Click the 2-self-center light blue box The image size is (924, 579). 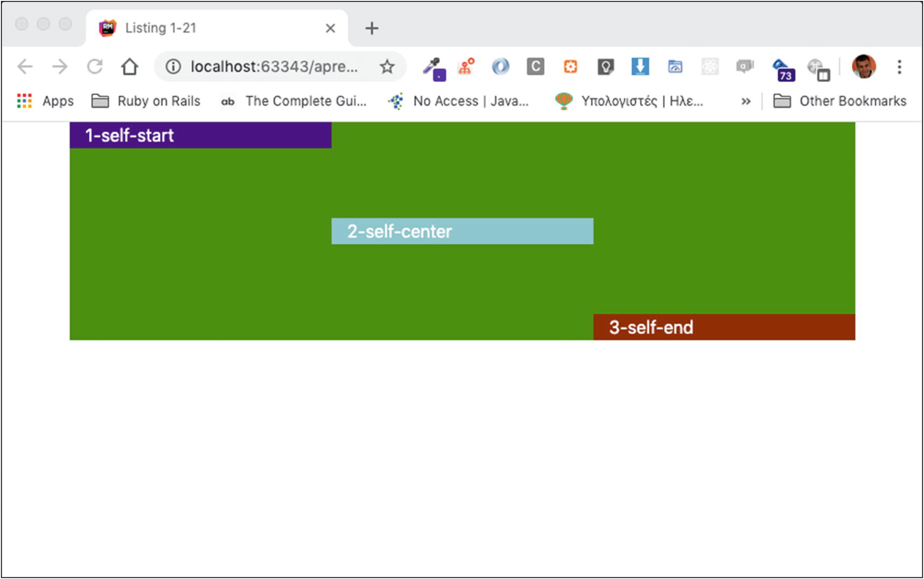(x=462, y=231)
